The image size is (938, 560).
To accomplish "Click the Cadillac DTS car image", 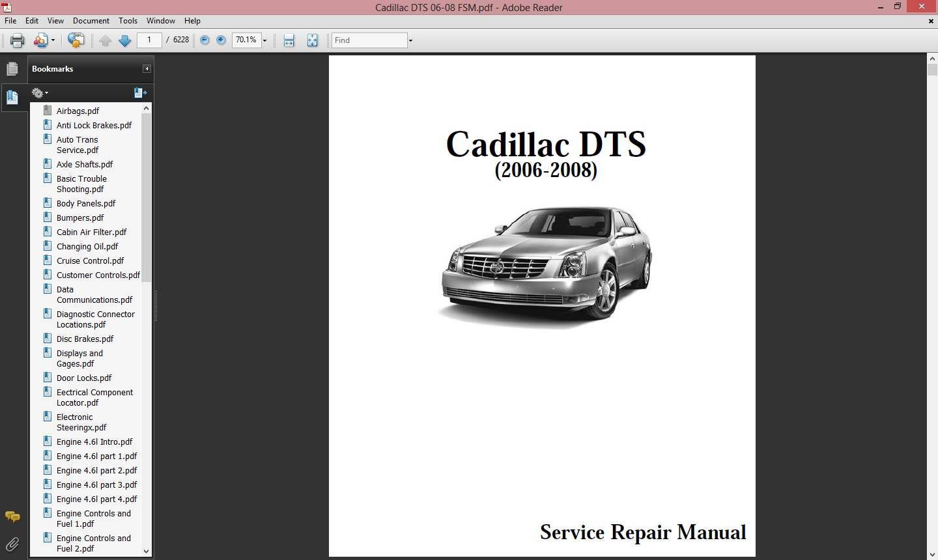I will 546,267.
